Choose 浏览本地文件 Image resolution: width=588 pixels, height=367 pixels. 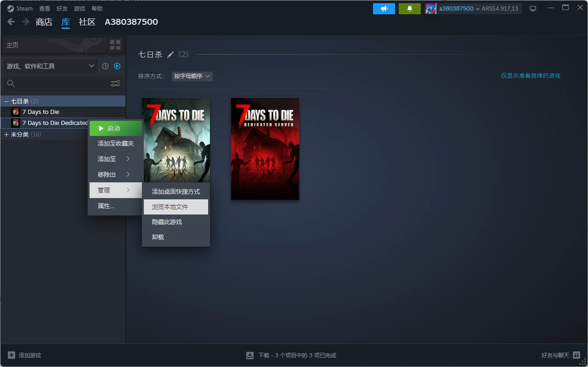click(x=176, y=207)
